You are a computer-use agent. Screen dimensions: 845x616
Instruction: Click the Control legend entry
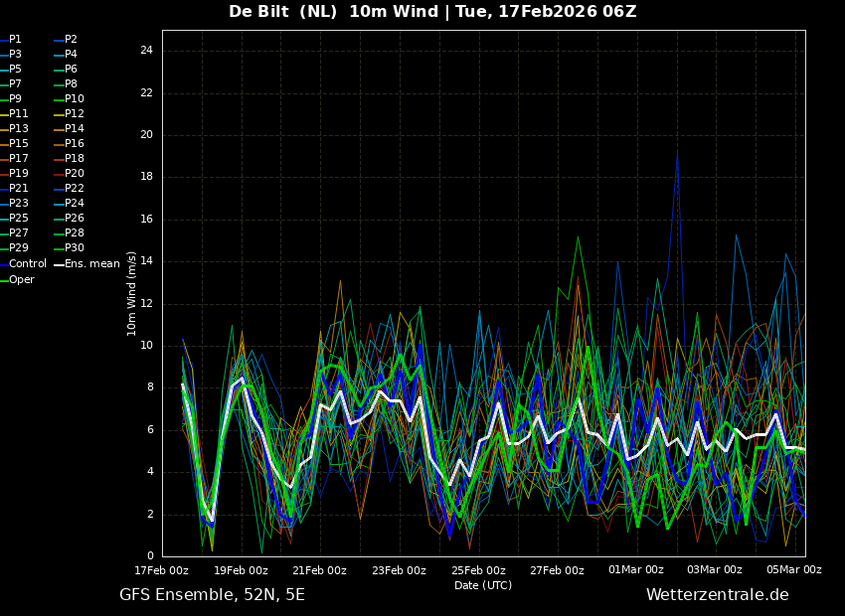point(27,264)
